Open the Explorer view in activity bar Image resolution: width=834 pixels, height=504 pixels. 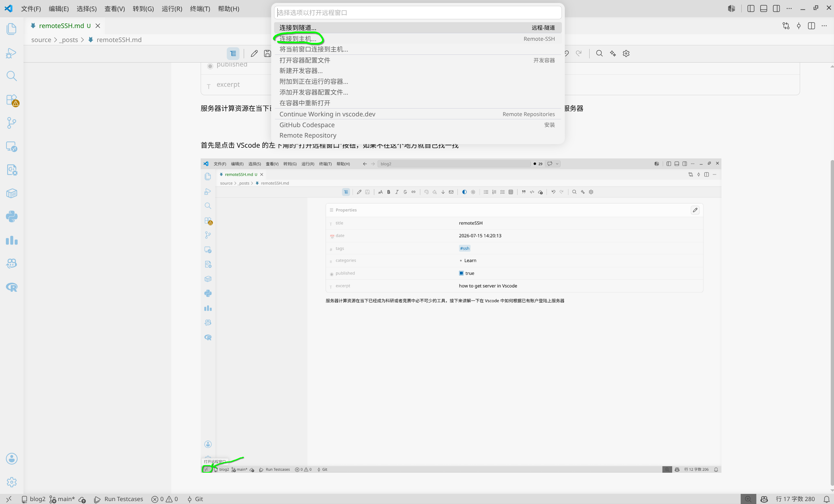point(11,29)
